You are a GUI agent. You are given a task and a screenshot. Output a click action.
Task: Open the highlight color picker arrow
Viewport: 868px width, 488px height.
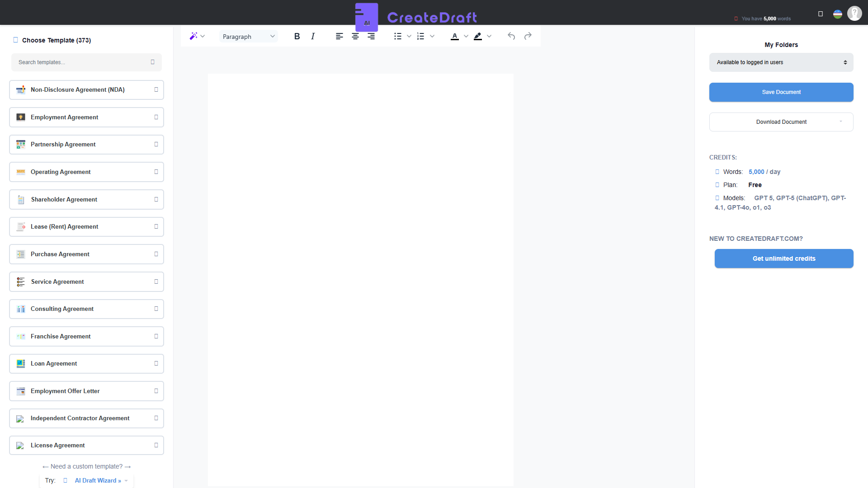pos(489,36)
